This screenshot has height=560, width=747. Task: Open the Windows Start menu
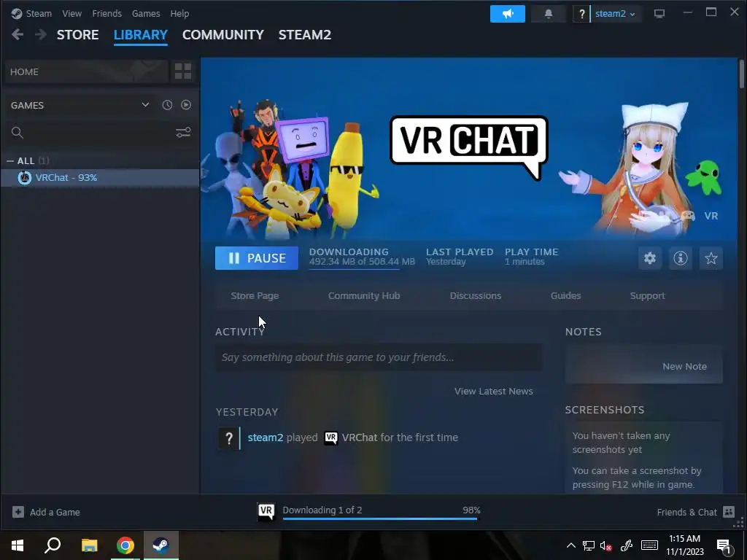(18, 545)
